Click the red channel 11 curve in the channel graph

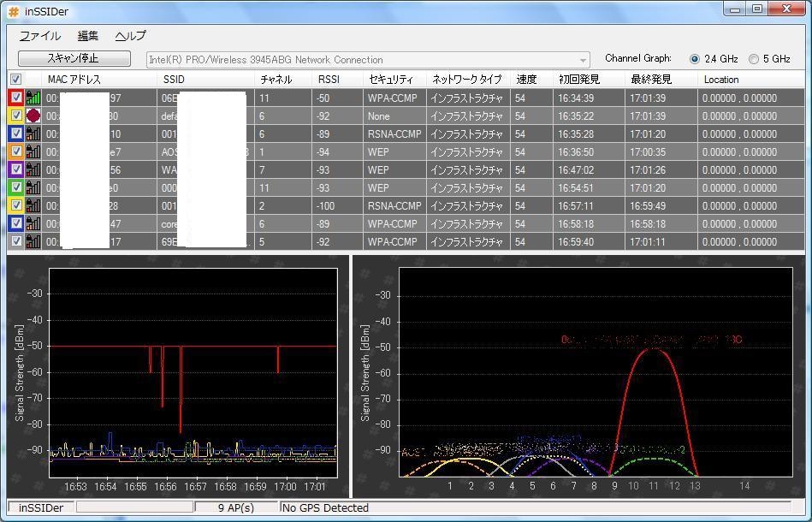pos(654,349)
